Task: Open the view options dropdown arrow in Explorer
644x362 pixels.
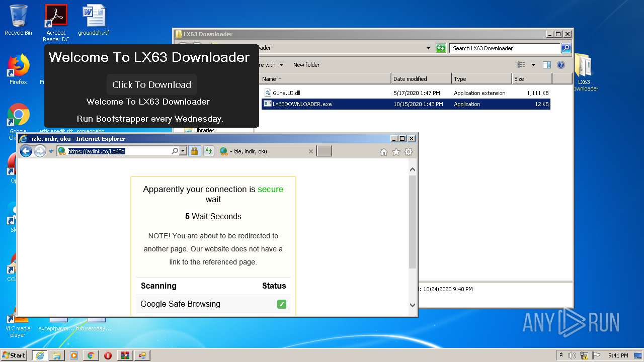Action: (533, 65)
